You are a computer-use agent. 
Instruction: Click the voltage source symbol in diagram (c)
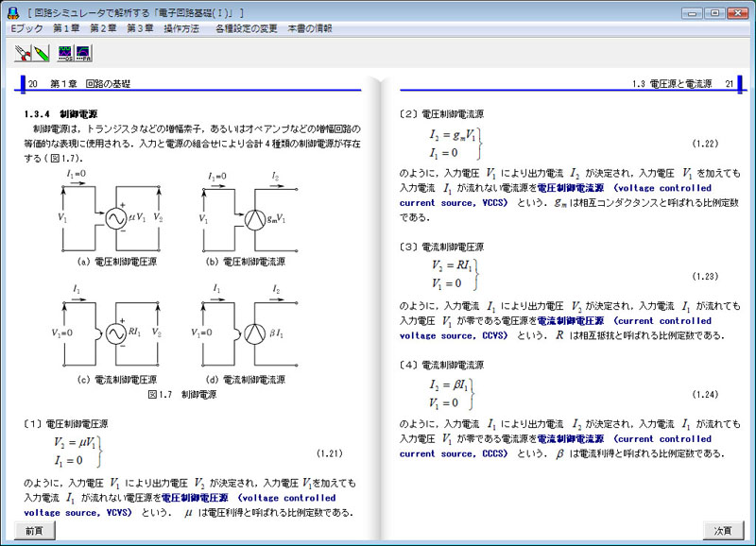[116, 333]
